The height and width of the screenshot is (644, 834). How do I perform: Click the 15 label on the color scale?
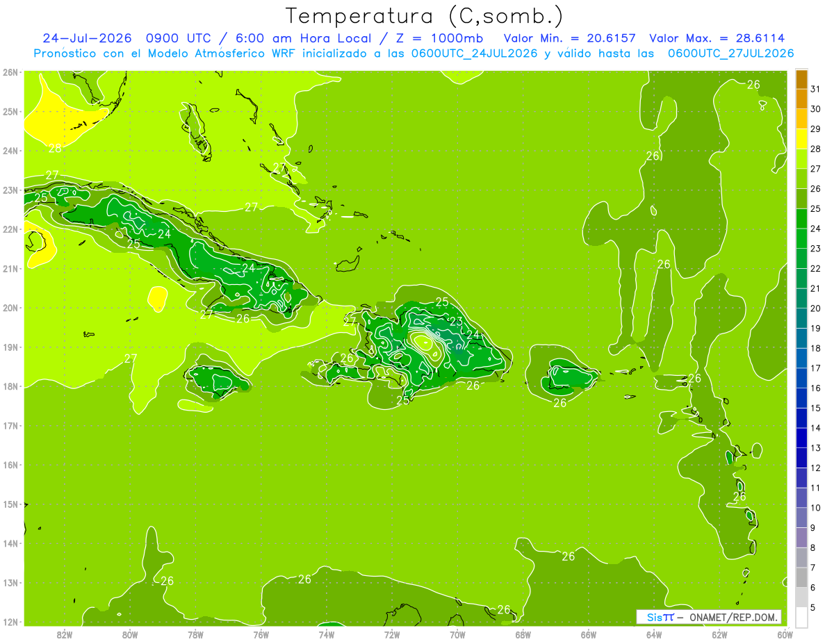[816, 408]
